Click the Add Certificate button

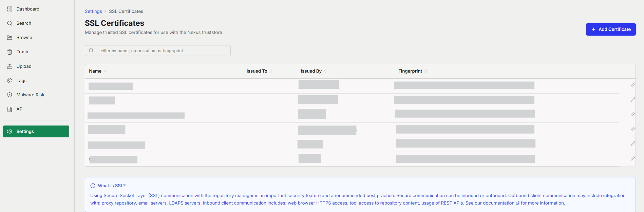click(x=610, y=29)
